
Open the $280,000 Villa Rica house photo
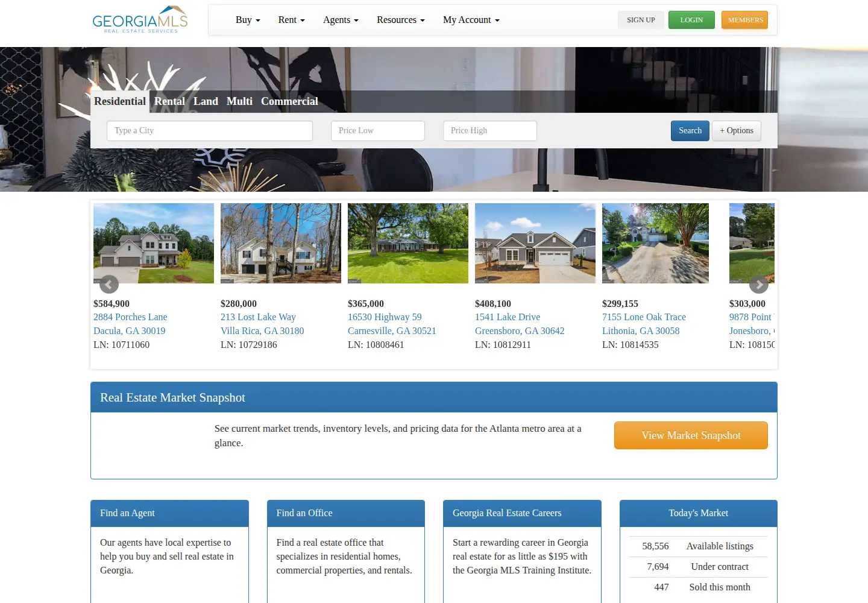pyautogui.click(x=281, y=243)
